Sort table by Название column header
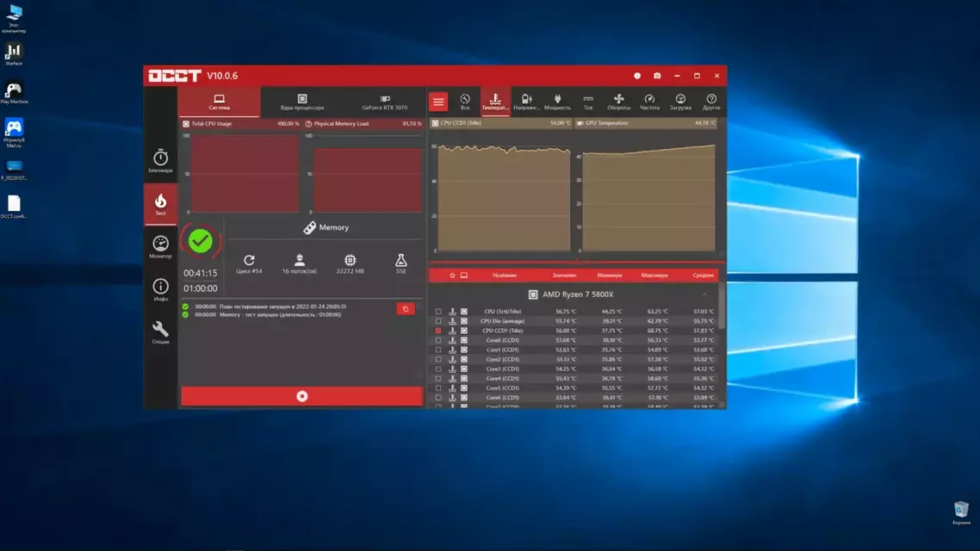This screenshot has height=551, width=980. click(x=505, y=275)
